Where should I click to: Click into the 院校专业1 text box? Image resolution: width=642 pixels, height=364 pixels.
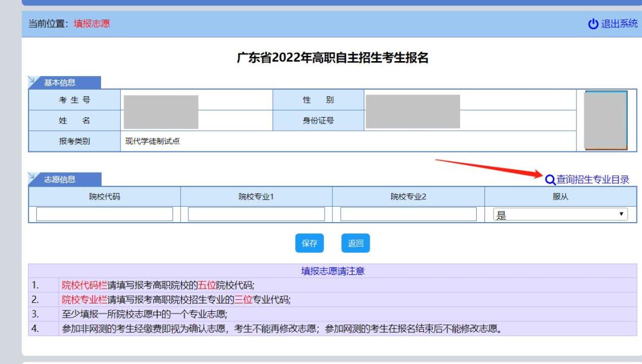point(256,214)
